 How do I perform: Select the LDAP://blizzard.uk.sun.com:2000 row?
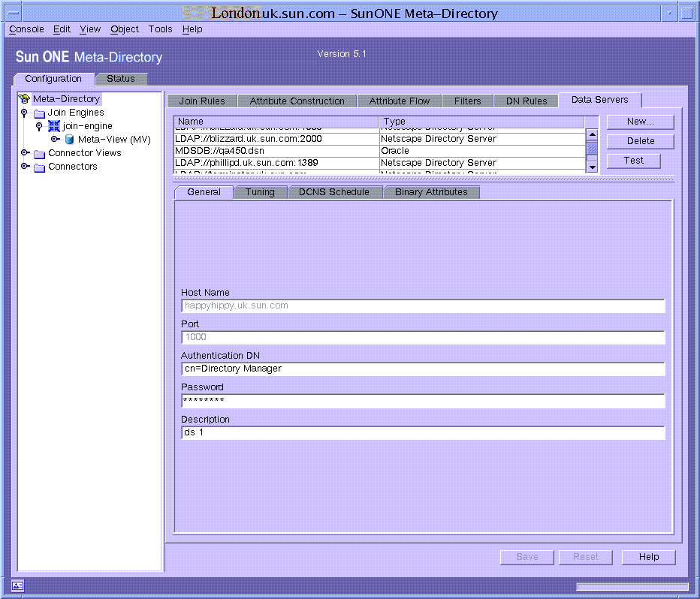[379, 139]
